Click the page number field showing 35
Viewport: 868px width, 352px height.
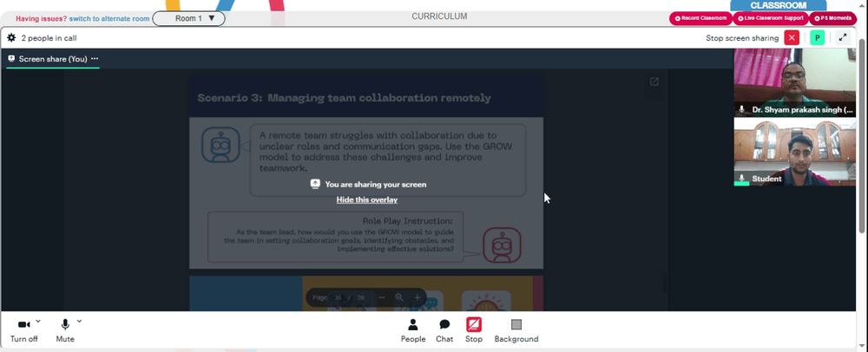click(339, 298)
